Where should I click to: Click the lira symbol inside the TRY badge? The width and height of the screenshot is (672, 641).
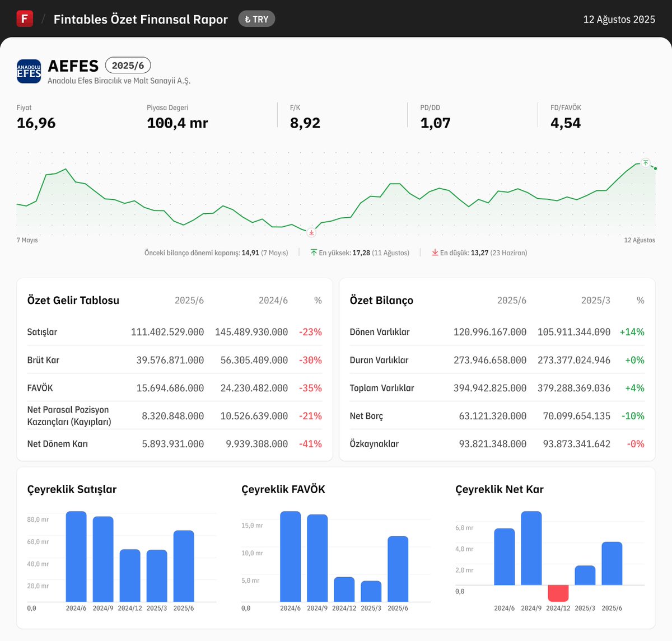(x=247, y=18)
